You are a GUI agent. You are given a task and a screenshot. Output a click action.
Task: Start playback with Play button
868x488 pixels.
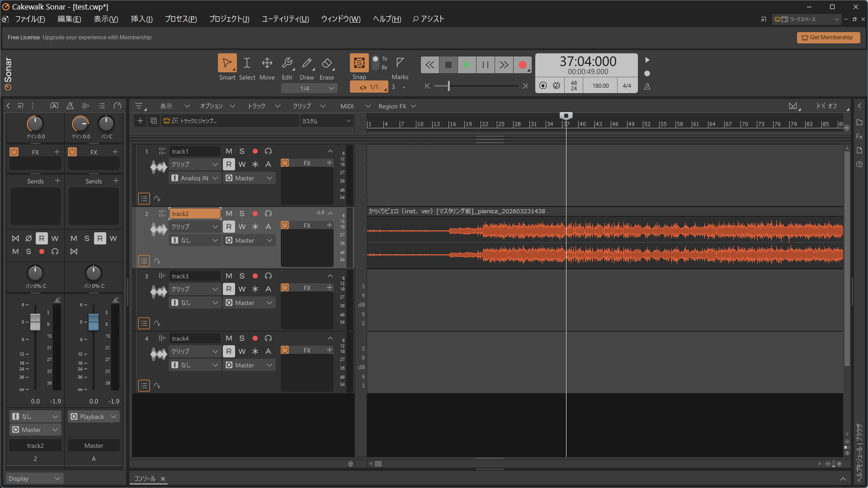[467, 65]
